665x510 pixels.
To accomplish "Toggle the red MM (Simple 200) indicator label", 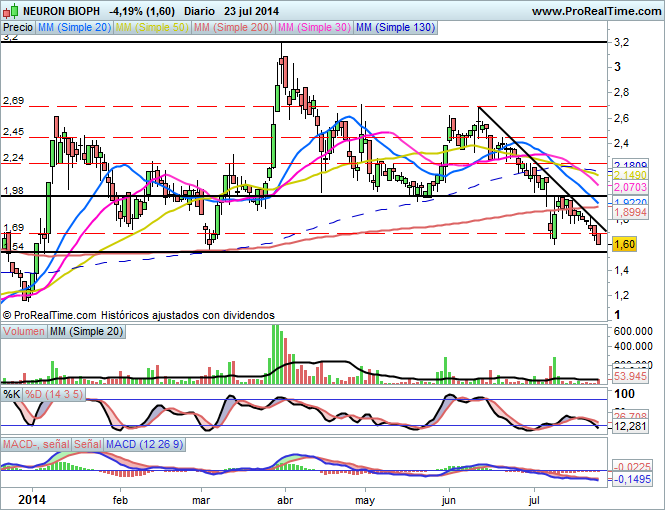I will click(x=232, y=28).
